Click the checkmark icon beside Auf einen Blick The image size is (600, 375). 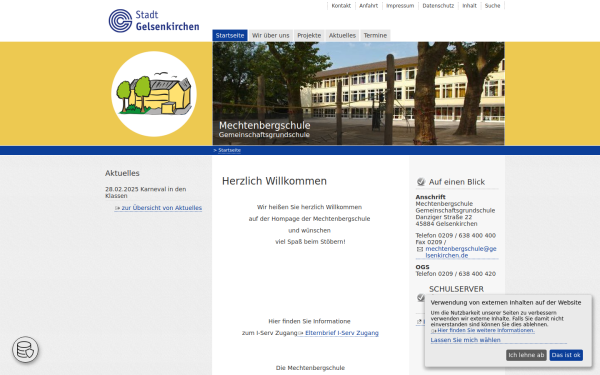(421, 182)
